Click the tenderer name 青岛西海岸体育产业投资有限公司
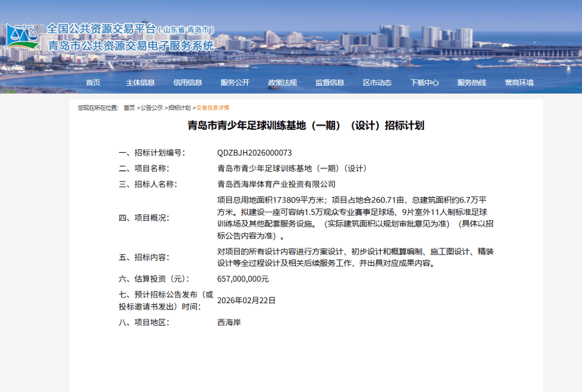This screenshot has height=392, width=582. point(276,184)
